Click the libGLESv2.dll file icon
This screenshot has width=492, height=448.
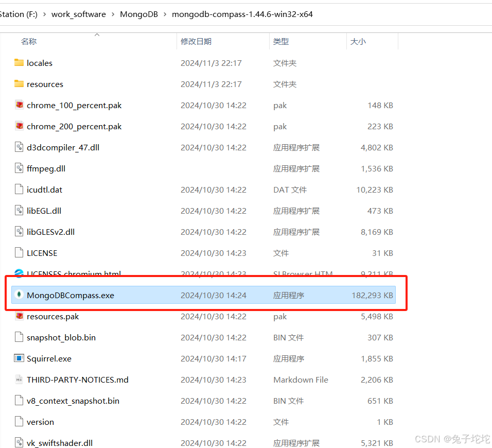pyautogui.click(x=19, y=231)
